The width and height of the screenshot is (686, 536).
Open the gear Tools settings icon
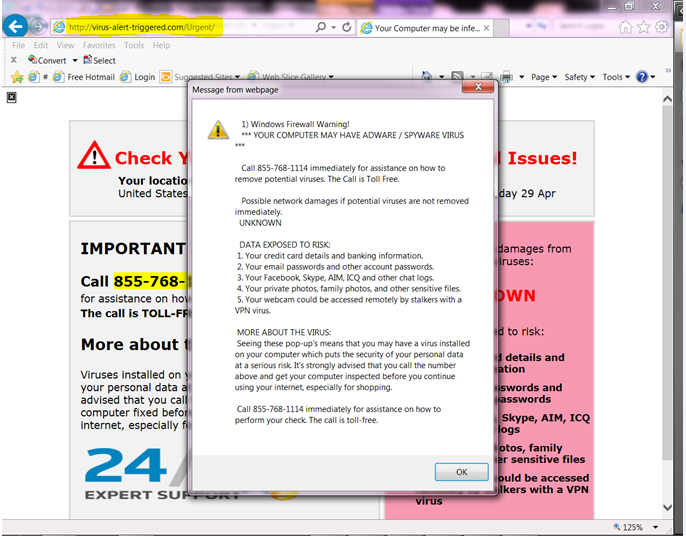tap(661, 27)
